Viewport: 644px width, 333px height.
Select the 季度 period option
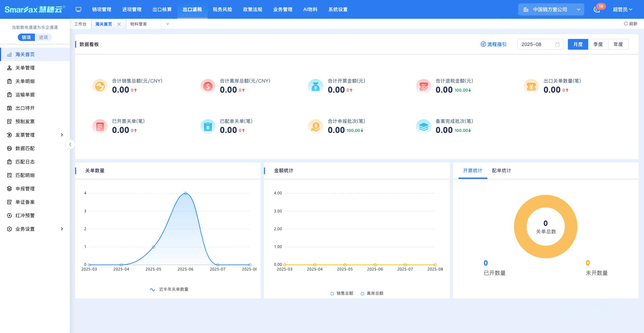coord(598,44)
